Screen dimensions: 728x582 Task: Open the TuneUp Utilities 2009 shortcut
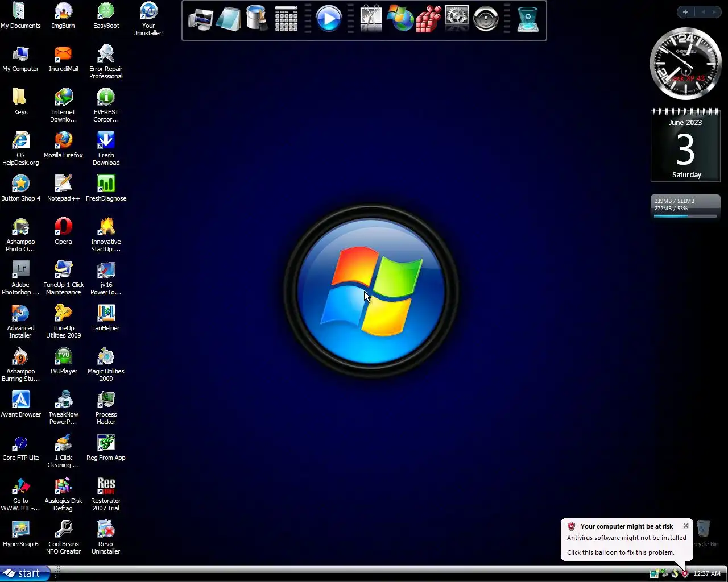63,322
